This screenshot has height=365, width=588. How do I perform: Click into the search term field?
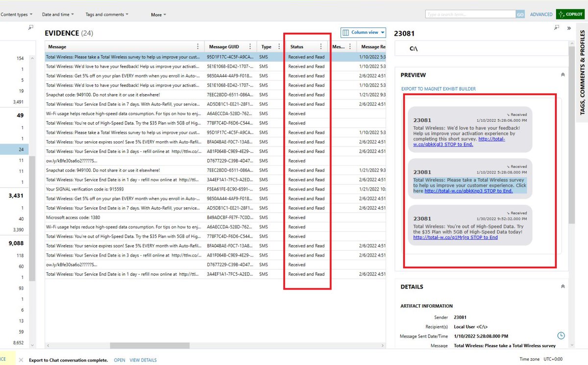point(470,15)
